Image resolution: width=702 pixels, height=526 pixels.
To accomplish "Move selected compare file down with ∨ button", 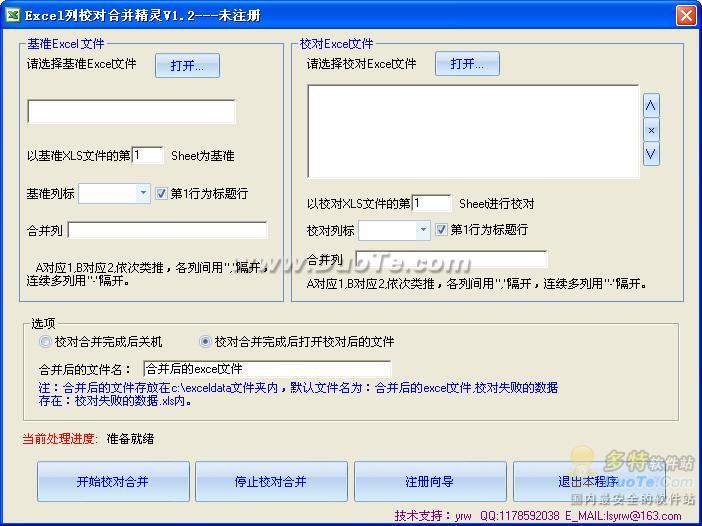I will pos(651,154).
